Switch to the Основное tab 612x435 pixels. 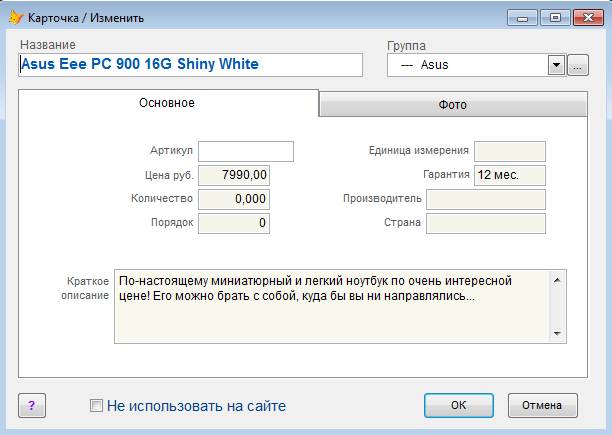coord(168,103)
